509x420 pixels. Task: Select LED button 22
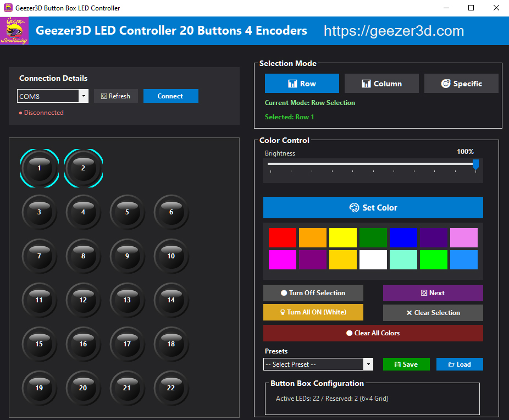coord(171,388)
